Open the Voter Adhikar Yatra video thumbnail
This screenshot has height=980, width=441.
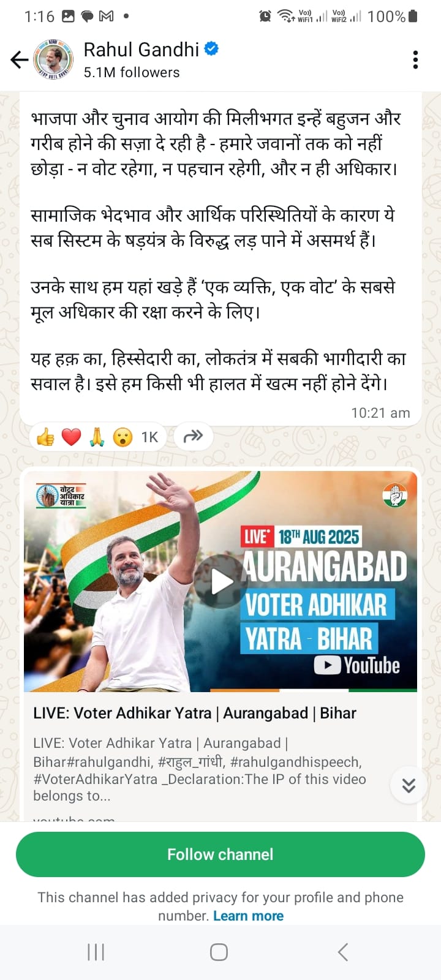221,581
